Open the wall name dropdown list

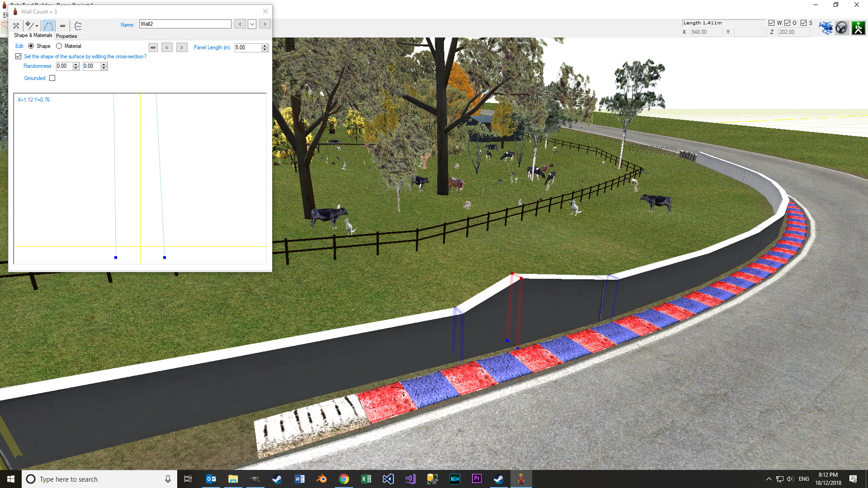point(252,23)
